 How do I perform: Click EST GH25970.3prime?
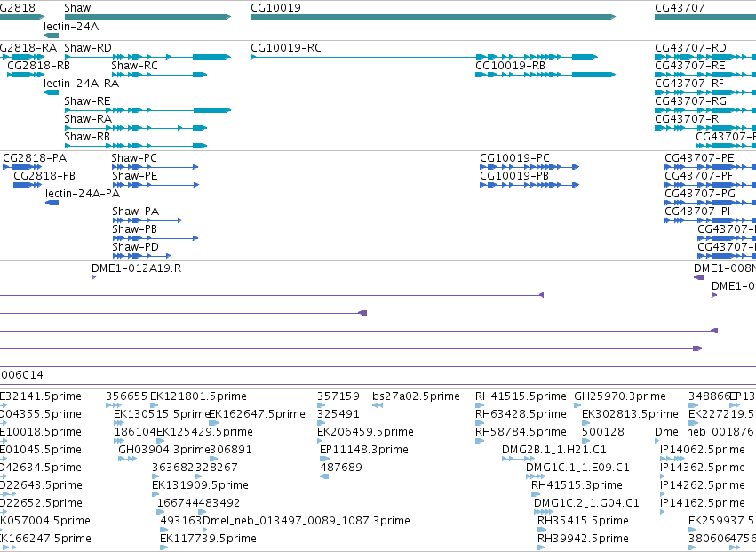pos(620,396)
